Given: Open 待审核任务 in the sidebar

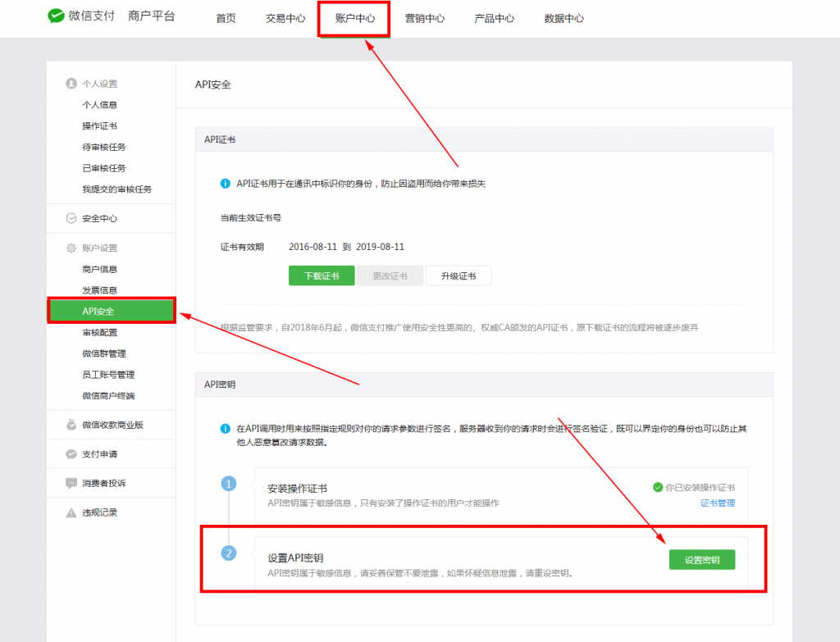Looking at the screenshot, I should [x=104, y=148].
